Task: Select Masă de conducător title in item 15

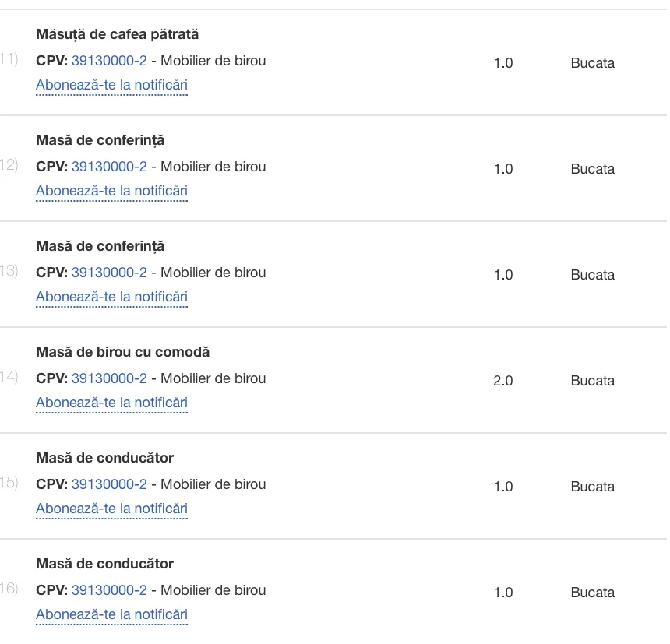Action: point(104,458)
